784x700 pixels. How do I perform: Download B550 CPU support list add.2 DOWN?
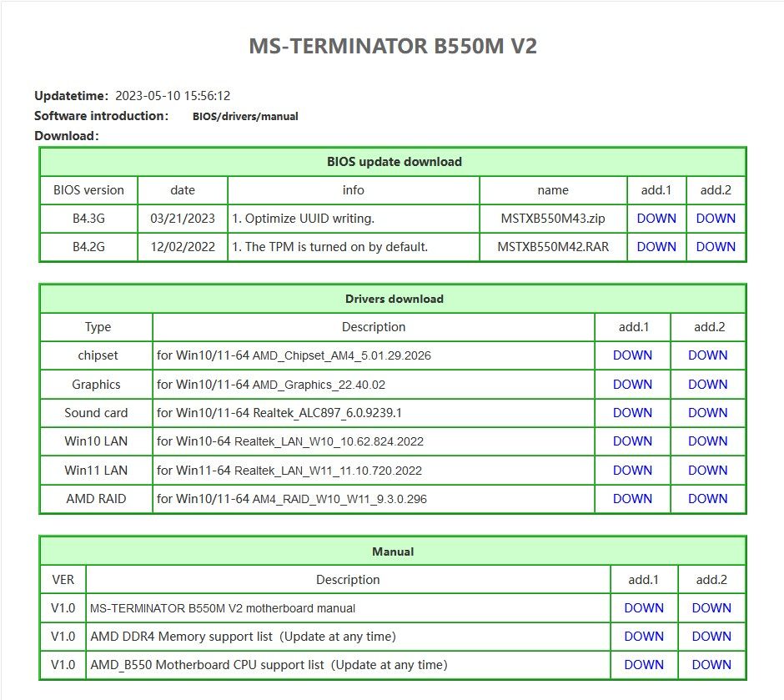click(x=711, y=665)
